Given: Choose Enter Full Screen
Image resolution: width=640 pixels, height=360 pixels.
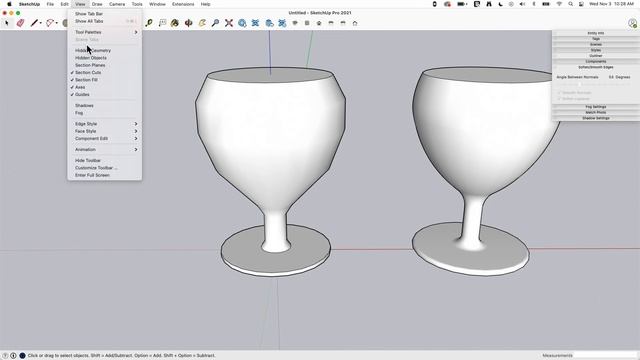Looking at the screenshot, I should tap(104, 176).
